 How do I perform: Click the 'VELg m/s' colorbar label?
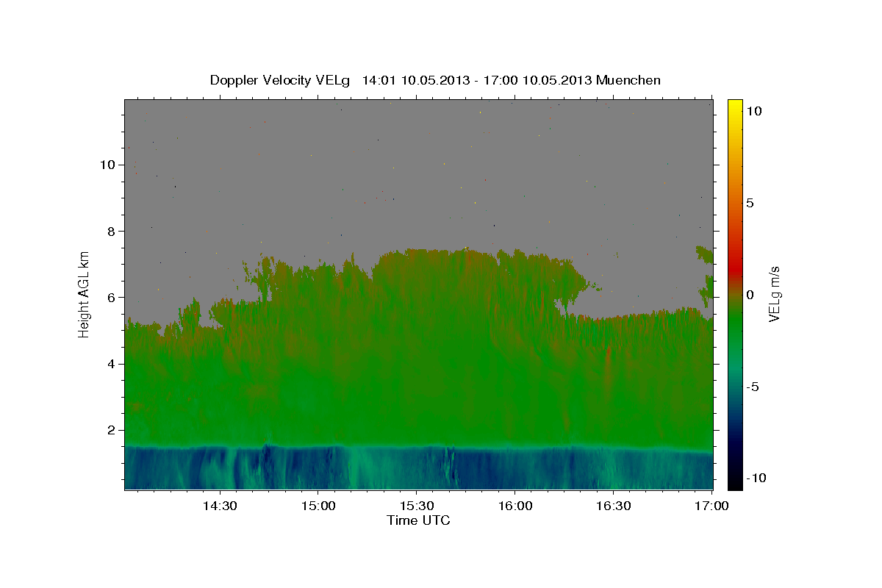point(774,294)
